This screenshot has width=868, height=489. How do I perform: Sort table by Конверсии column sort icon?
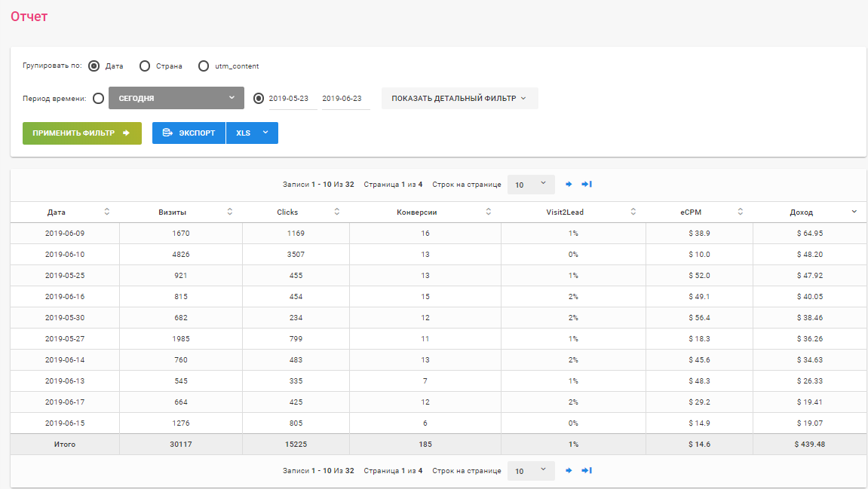coord(488,212)
